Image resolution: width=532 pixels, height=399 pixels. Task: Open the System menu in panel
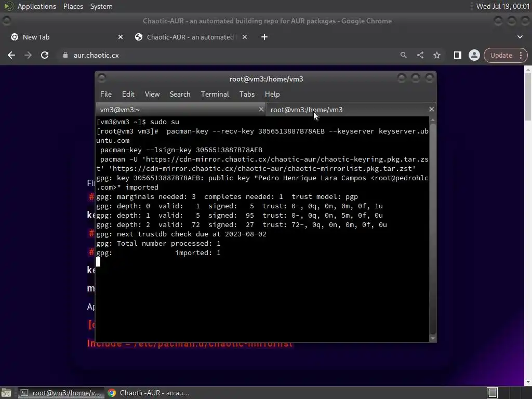[101, 6]
